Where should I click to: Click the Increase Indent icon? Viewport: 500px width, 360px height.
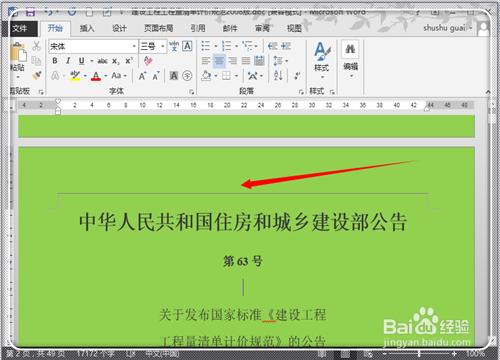click(286, 46)
